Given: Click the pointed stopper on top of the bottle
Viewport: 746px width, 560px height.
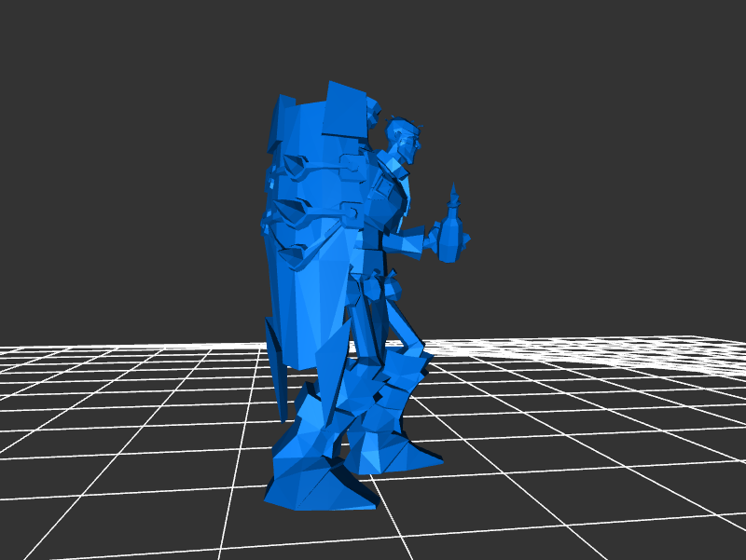Looking at the screenshot, I should (454, 196).
